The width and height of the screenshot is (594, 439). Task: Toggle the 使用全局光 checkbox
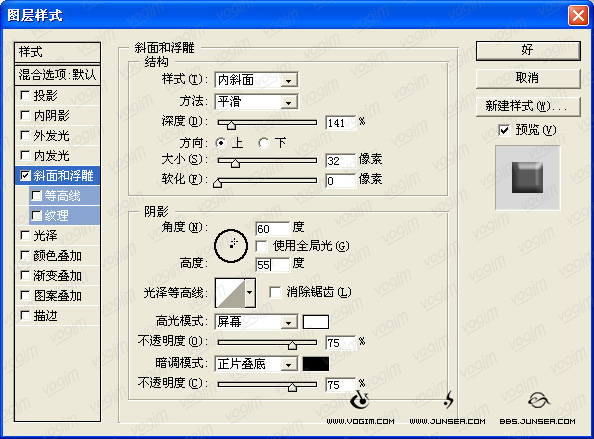pos(261,247)
